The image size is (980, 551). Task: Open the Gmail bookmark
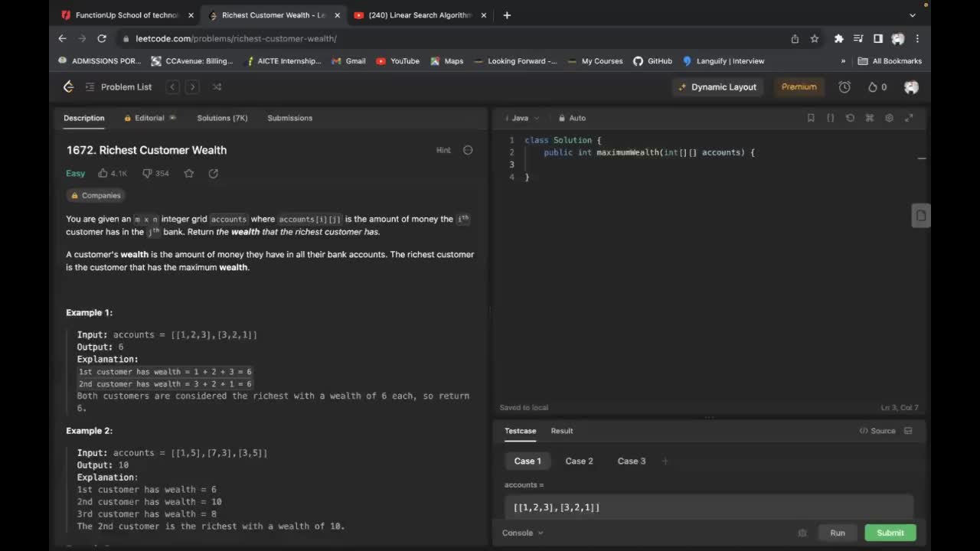pyautogui.click(x=348, y=61)
